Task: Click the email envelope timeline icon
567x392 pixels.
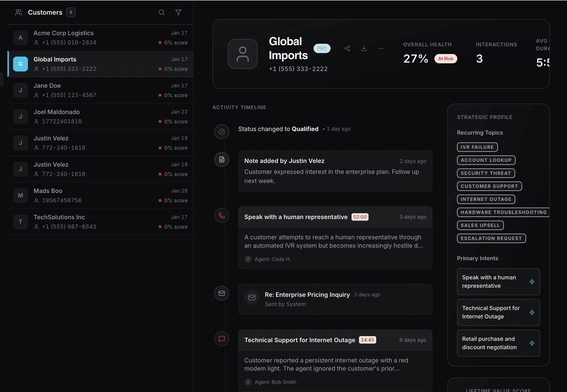Action: pyautogui.click(x=222, y=293)
